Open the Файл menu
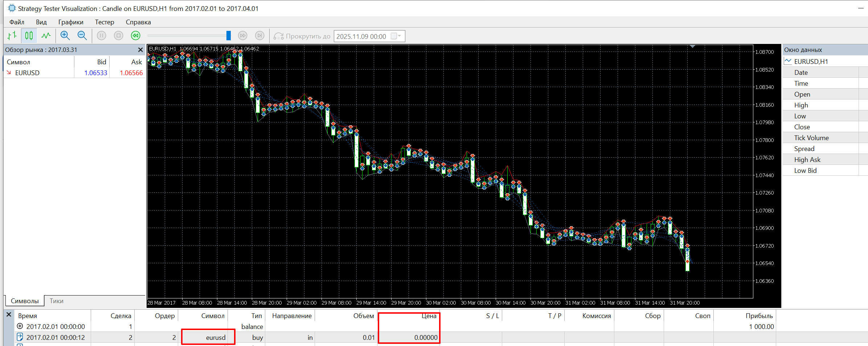Image resolution: width=868 pixels, height=346 pixels. pyautogui.click(x=17, y=22)
